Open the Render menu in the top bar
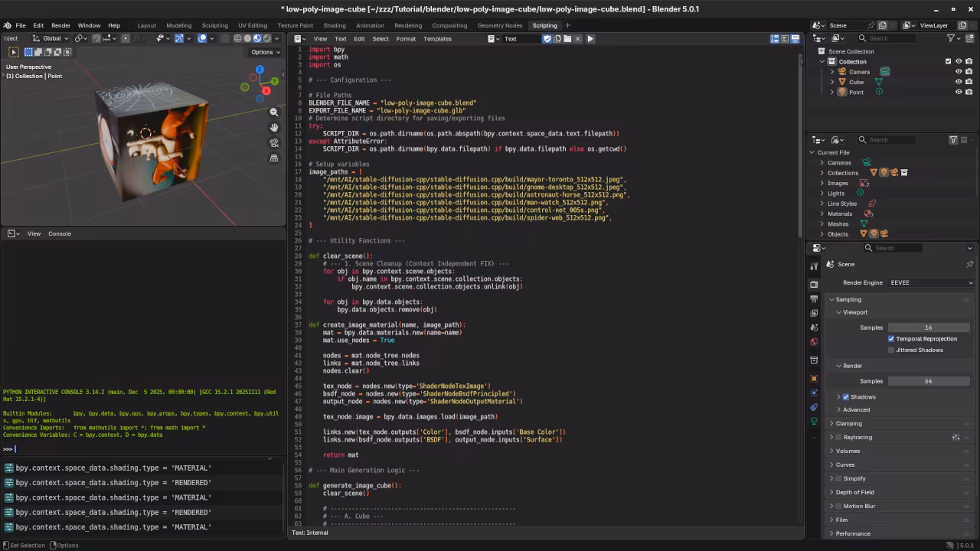Image resolution: width=980 pixels, height=551 pixels. point(60,25)
